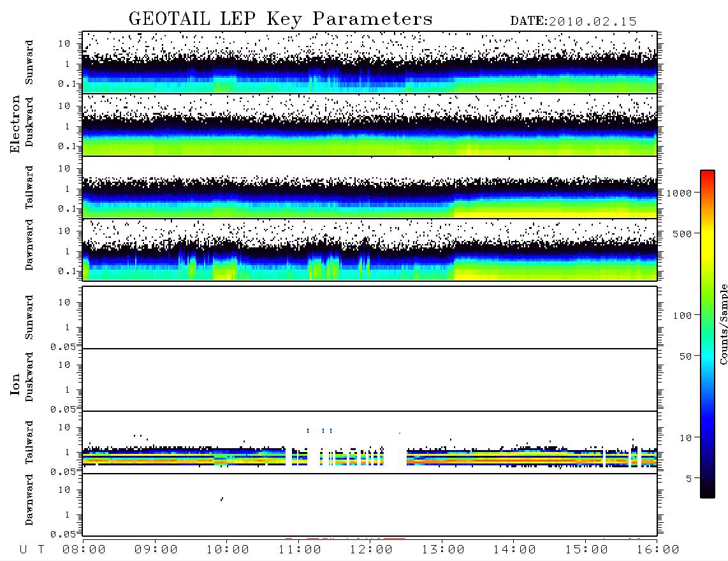
Task: Click the Ion Dawnward panel label
Action: coord(29,500)
